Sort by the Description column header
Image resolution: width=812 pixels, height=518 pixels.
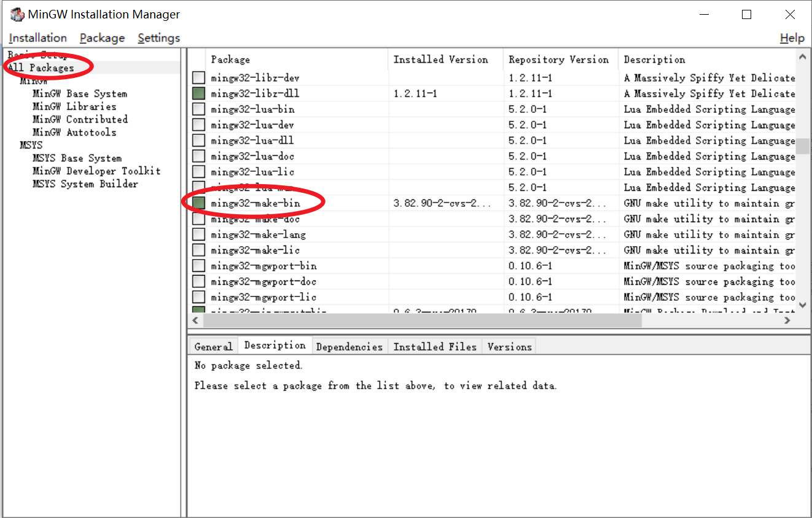(x=707, y=60)
